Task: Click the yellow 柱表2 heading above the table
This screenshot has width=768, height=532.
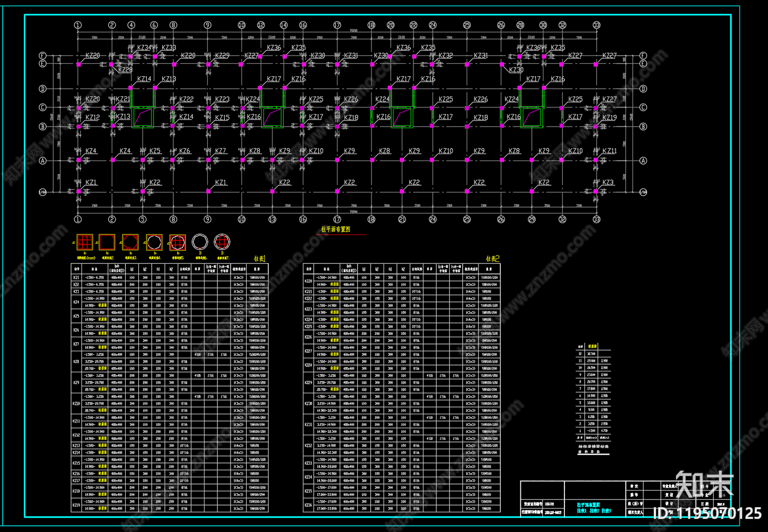Action: [x=492, y=259]
